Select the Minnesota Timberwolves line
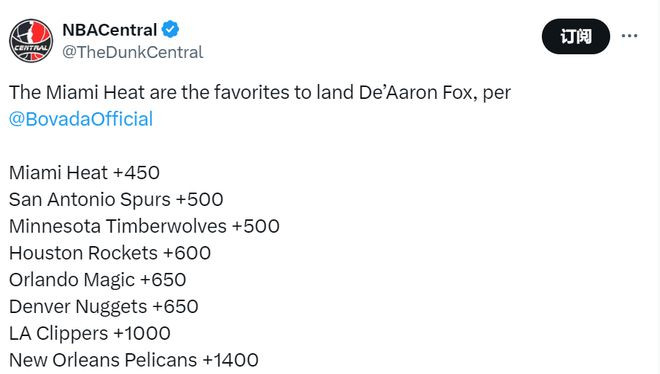The height and width of the screenshot is (374, 660). pyautogui.click(x=144, y=226)
